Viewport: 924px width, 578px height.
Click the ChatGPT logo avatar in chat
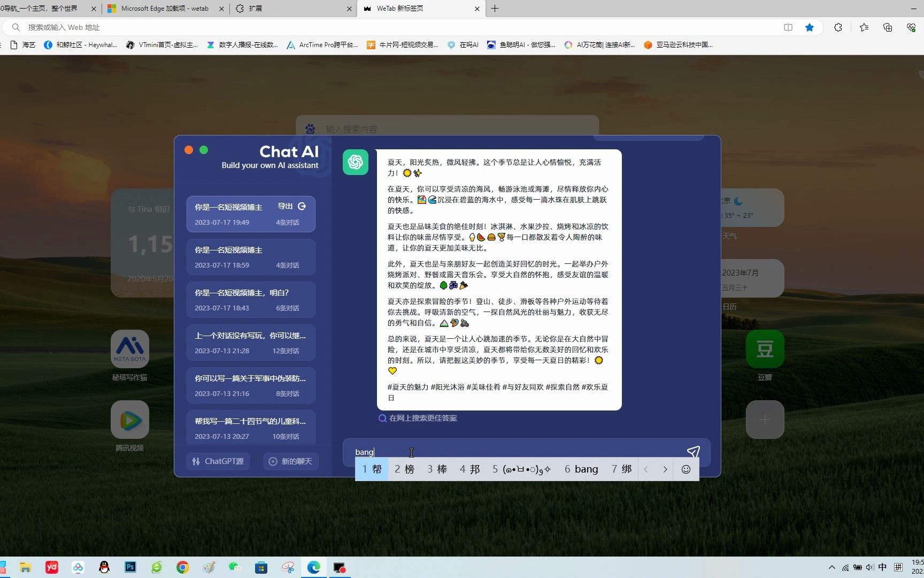[x=355, y=162]
